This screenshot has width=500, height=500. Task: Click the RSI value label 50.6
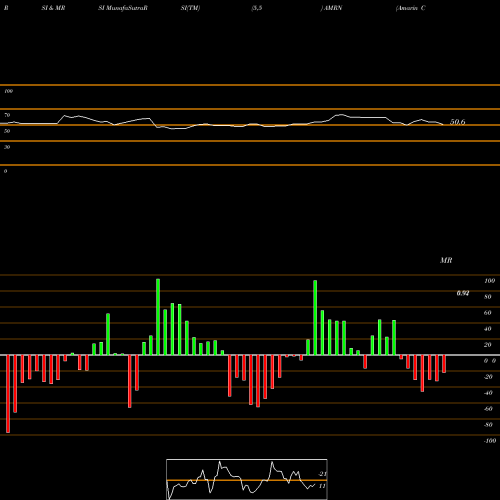[458, 122]
